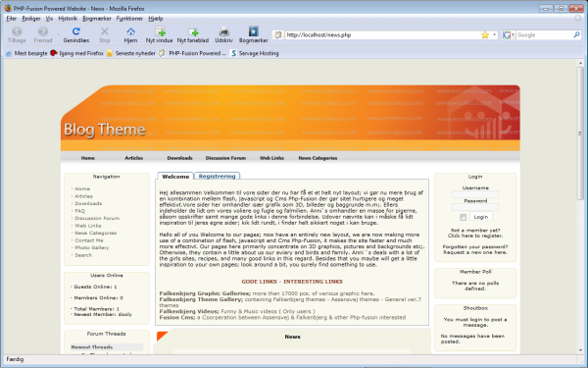This screenshot has height=368, width=588.
Task: Submit the Login button
Action: pyautogui.click(x=481, y=217)
